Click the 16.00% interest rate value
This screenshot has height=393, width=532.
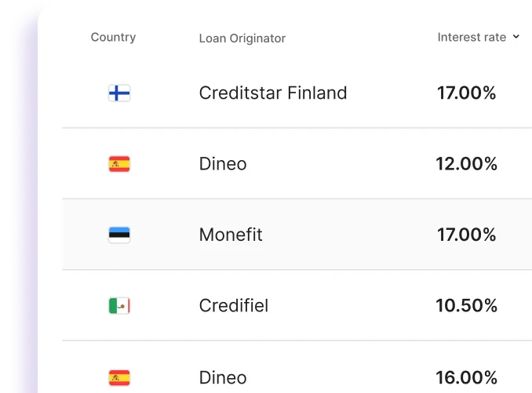pyautogui.click(x=466, y=377)
